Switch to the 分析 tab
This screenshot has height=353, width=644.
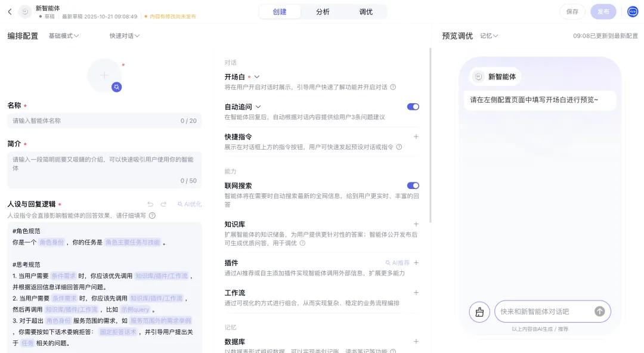point(323,12)
